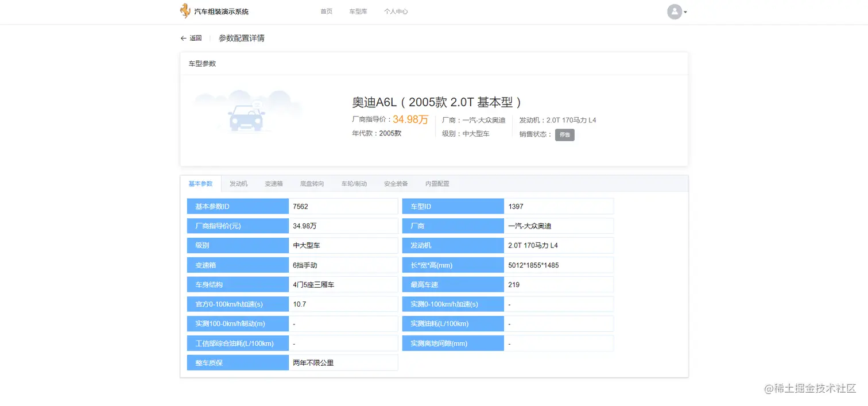Viewport: 868px width, 406px height.
Task: Click the back arrow icon
Action: pos(183,38)
